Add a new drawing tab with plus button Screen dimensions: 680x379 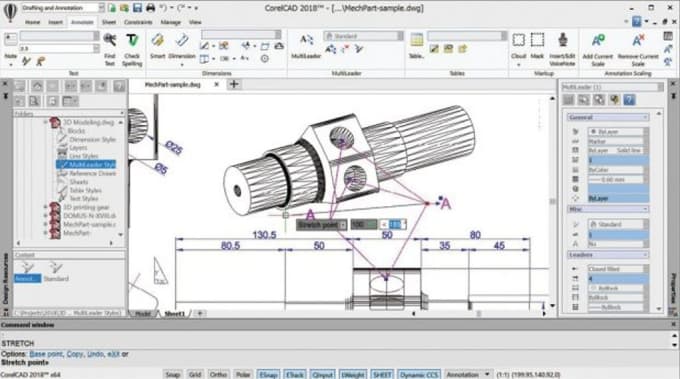pos(234,84)
